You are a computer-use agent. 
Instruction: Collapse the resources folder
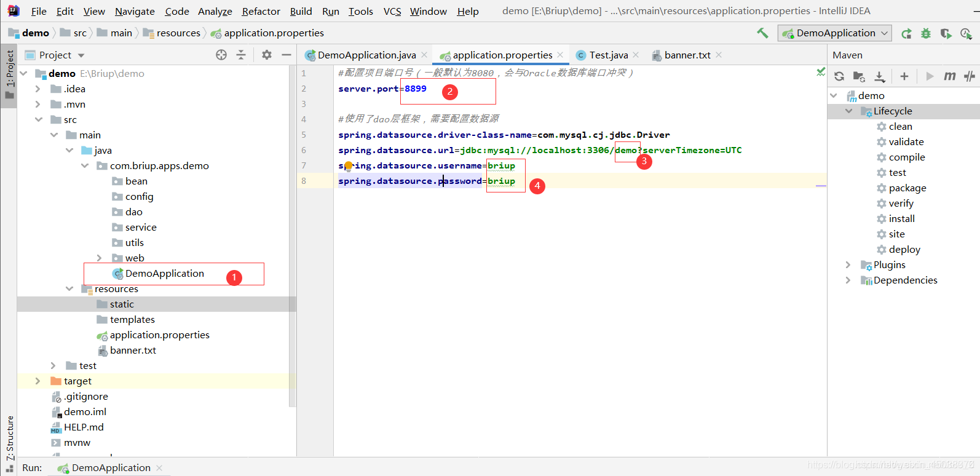69,288
